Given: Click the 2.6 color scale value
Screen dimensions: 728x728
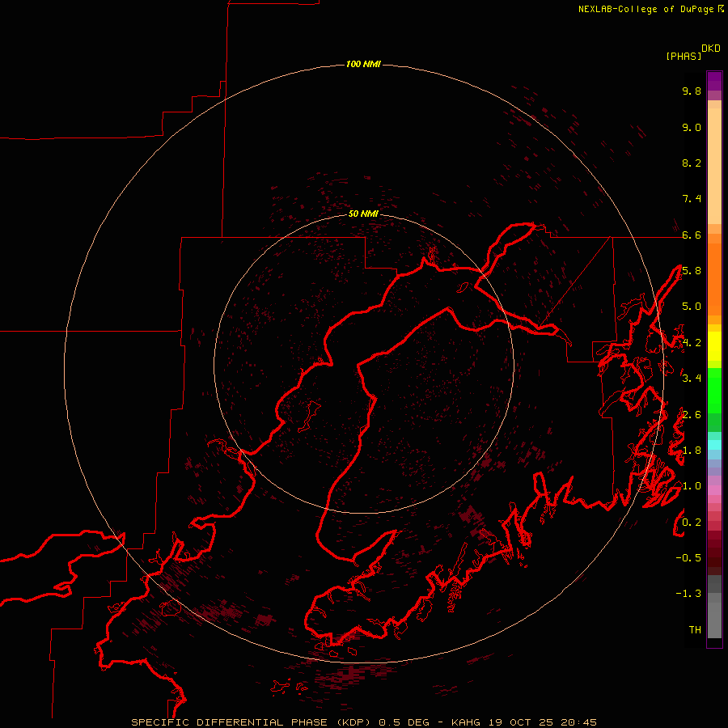Looking at the screenshot, I should coord(692,415).
